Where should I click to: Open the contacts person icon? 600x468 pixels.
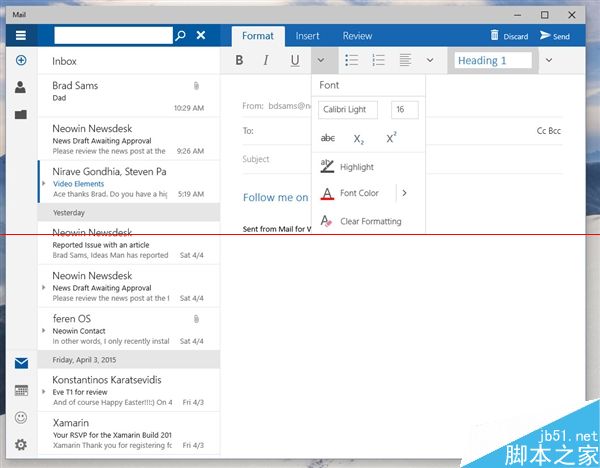pos(20,88)
